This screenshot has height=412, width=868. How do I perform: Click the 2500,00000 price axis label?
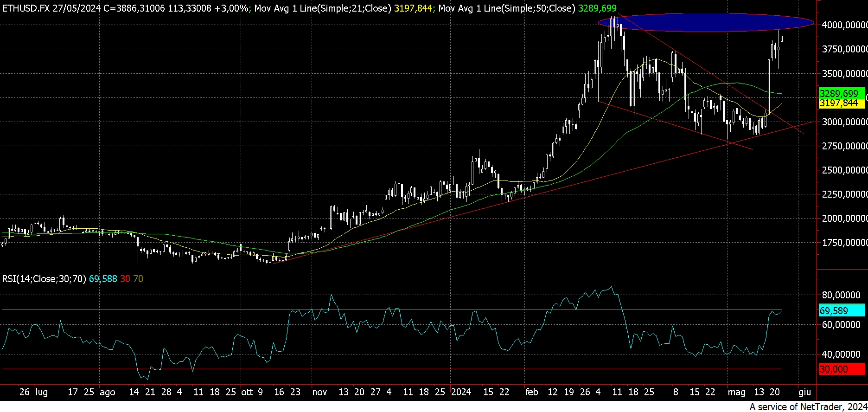(844, 170)
